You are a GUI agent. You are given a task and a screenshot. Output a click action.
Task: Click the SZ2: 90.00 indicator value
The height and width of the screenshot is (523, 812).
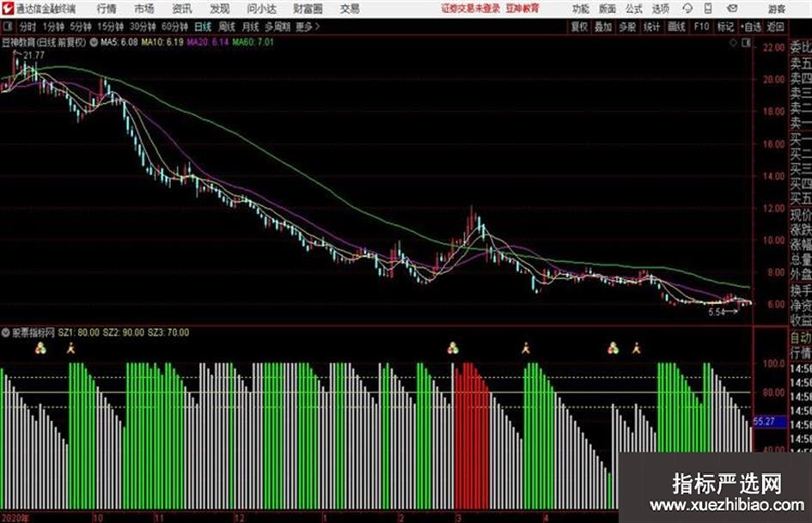(123, 332)
